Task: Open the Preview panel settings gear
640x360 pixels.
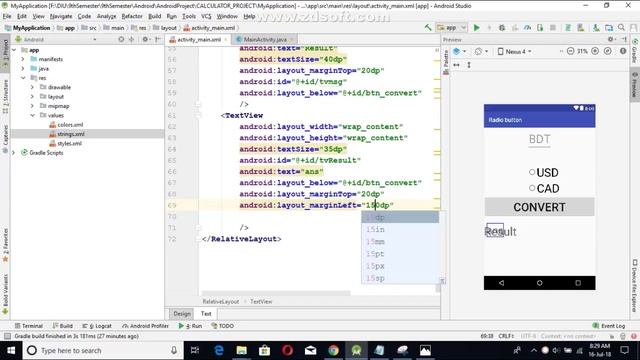Action: [611, 39]
